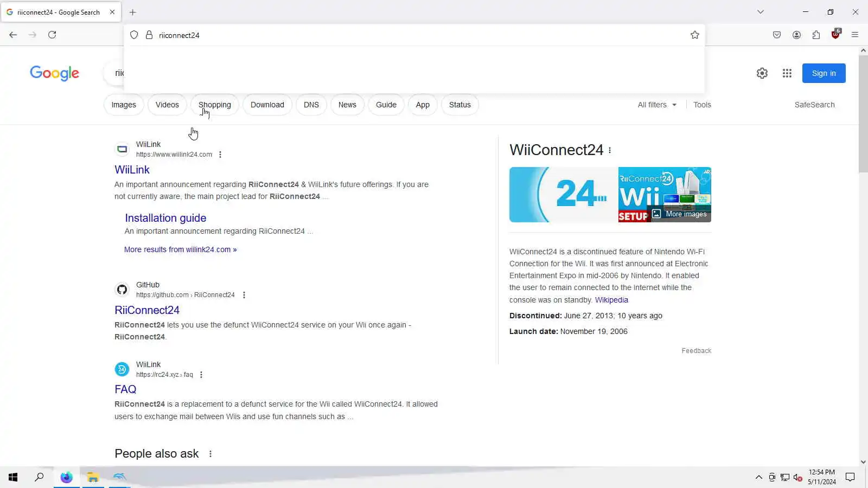Select the App filter chip
The height and width of the screenshot is (488, 868).
(423, 105)
